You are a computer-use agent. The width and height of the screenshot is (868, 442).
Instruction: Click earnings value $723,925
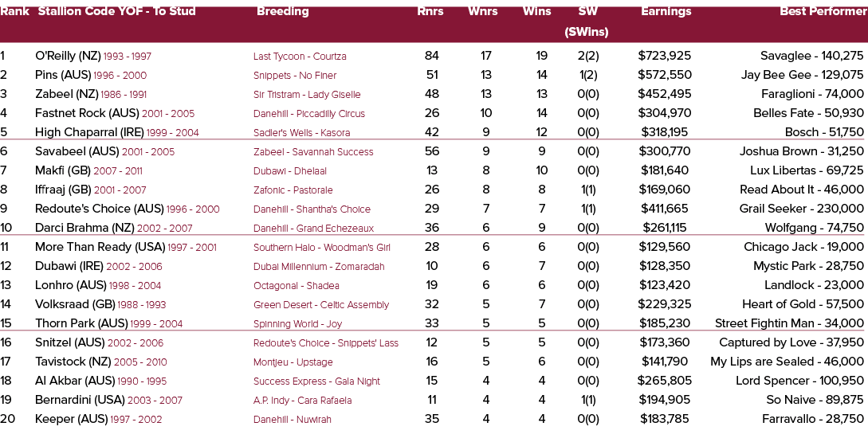(x=664, y=56)
